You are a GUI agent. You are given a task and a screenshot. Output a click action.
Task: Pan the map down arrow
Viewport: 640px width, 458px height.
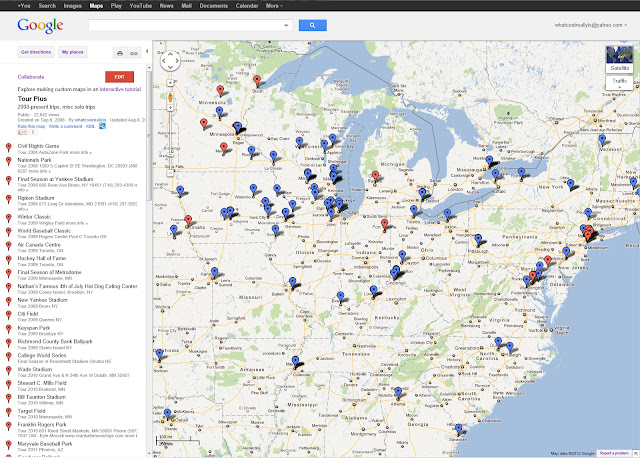pyautogui.click(x=170, y=68)
